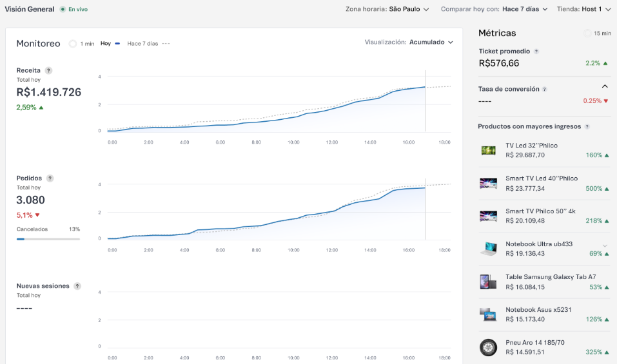The width and height of the screenshot is (617, 364).
Task: Toggle the En vivo live indicator
Action: click(63, 10)
